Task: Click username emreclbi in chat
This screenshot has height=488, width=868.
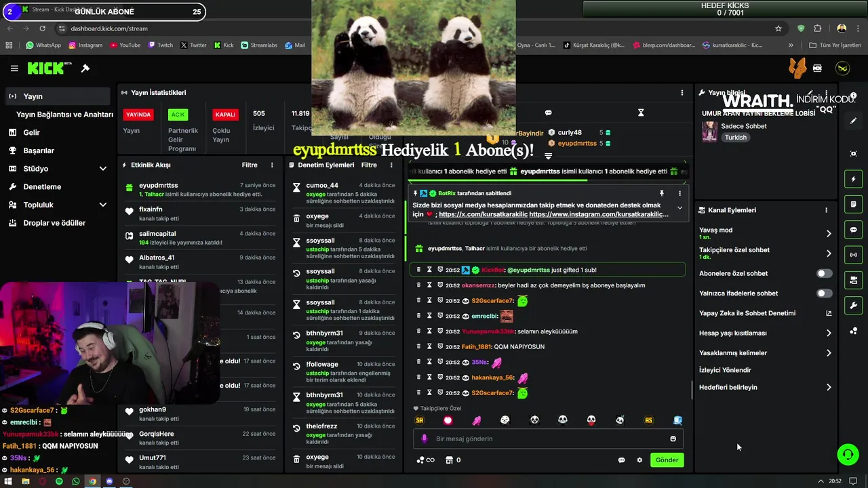Action: (484, 317)
